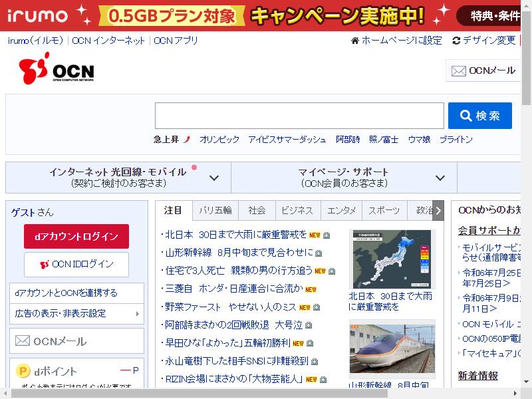532x399 pixels.
Task: Open headline 三菱自 ホンダ・日産連合に合流か
Action: pos(234,289)
